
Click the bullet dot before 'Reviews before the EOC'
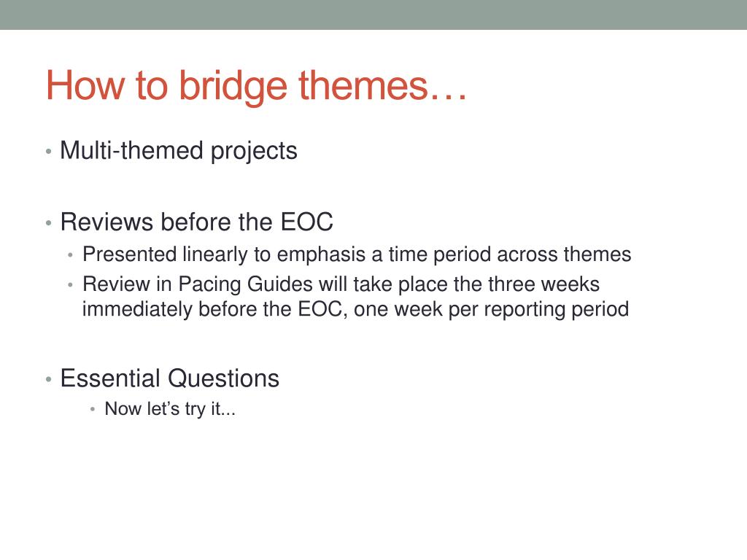[x=49, y=223]
